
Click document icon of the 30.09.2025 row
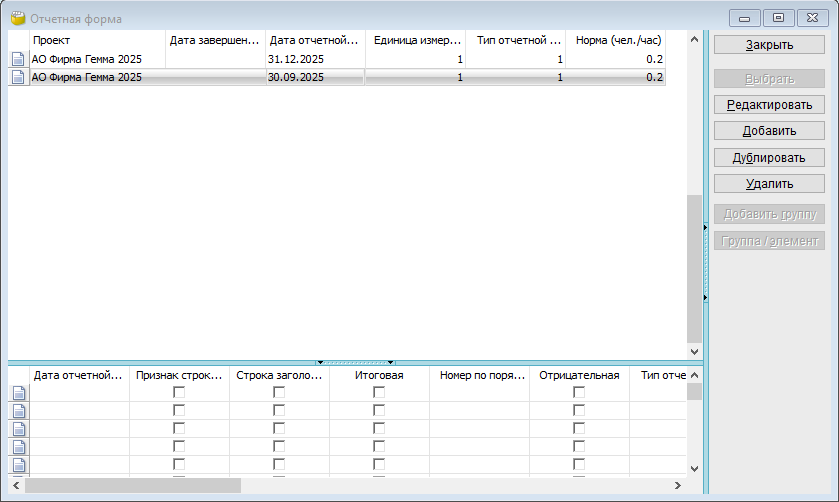click(17, 77)
